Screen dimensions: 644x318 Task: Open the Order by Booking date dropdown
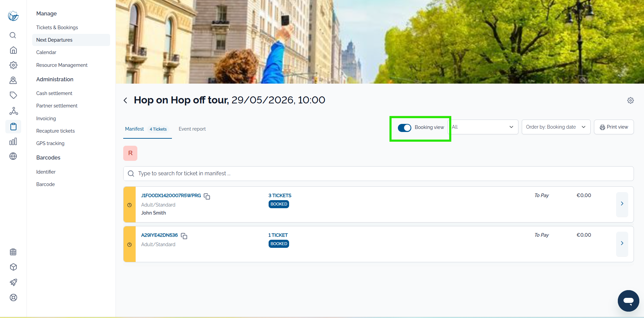(556, 127)
